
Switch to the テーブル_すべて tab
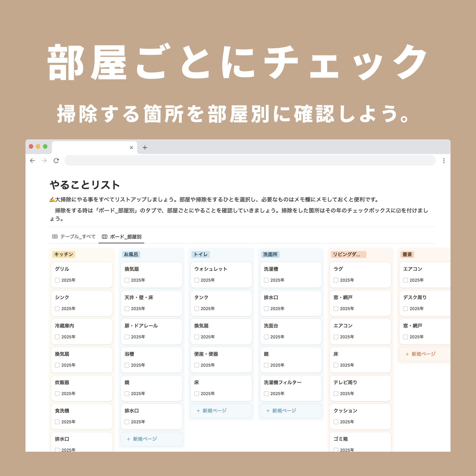click(x=78, y=237)
